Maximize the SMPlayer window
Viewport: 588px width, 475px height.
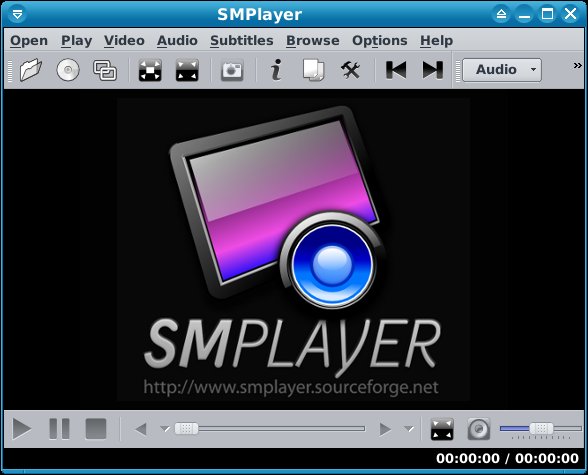[548, 14]
